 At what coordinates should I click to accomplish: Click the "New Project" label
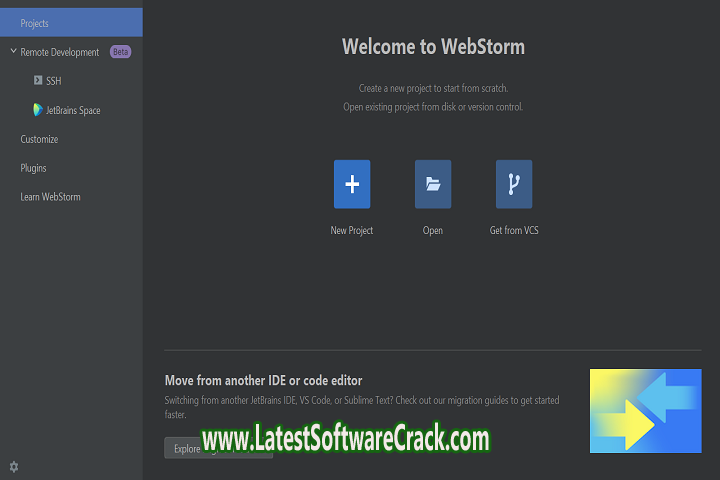pos(352,231)
